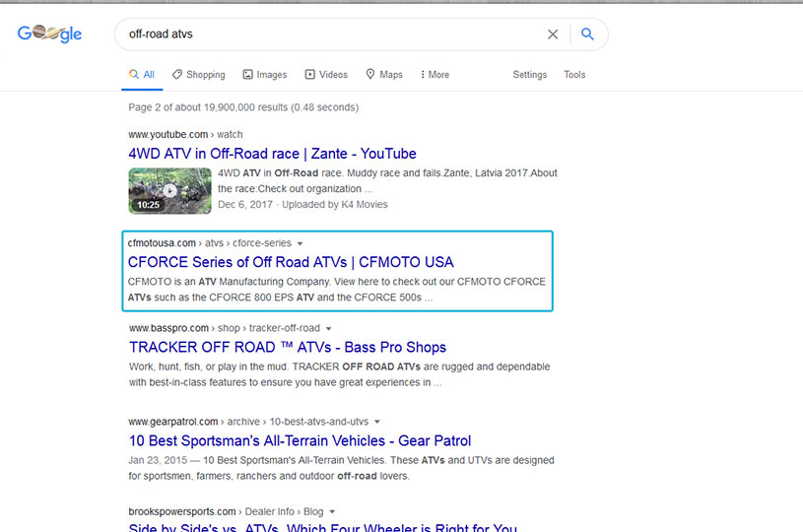This screenshot has height=532, width=803.
Task: Switch to the Shopping tab
Action: click(199, 75)
